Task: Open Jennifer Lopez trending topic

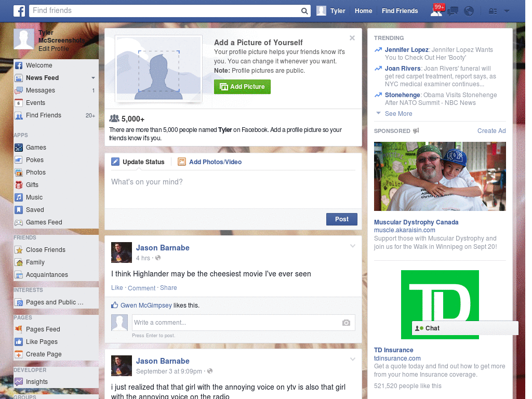Action: pyautogui.click(x=406, y=50)
